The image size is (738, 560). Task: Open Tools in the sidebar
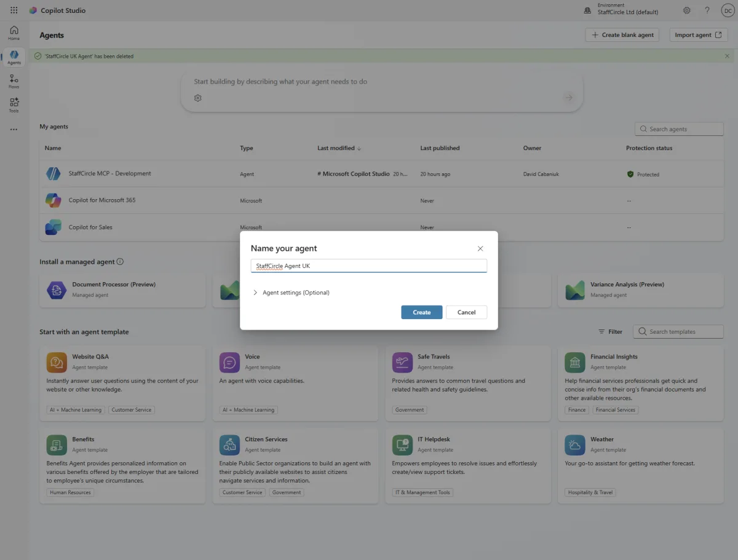pos(14,105)
